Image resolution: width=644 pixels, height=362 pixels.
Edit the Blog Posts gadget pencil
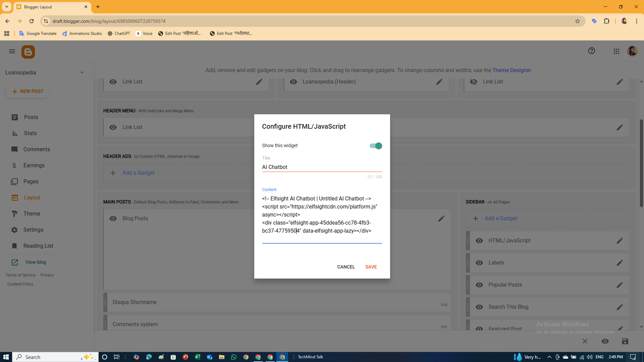tap(441, 219)
